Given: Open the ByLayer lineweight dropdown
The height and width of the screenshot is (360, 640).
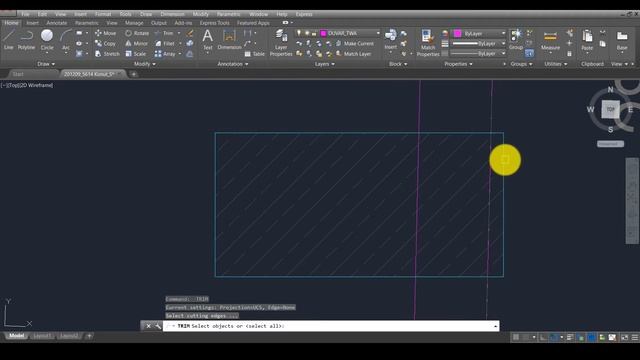Looking at the screenshot, I should [x=503, y=43].
